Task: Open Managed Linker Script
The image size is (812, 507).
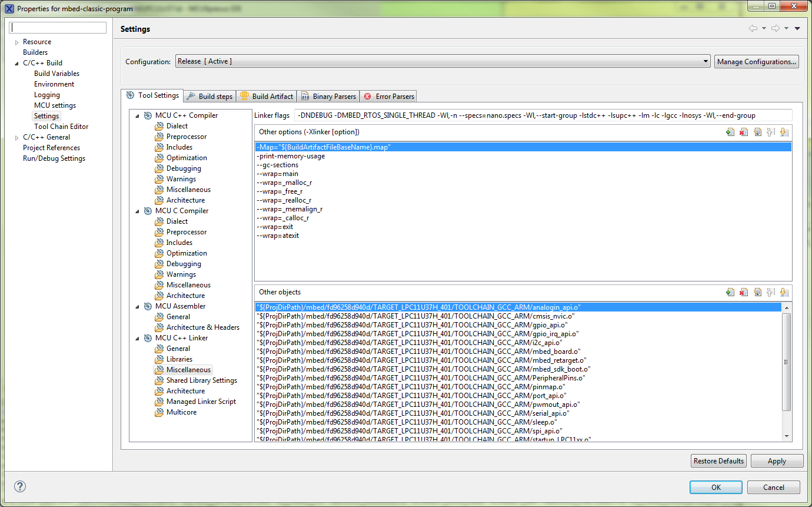Action: [x=201, y=402]
